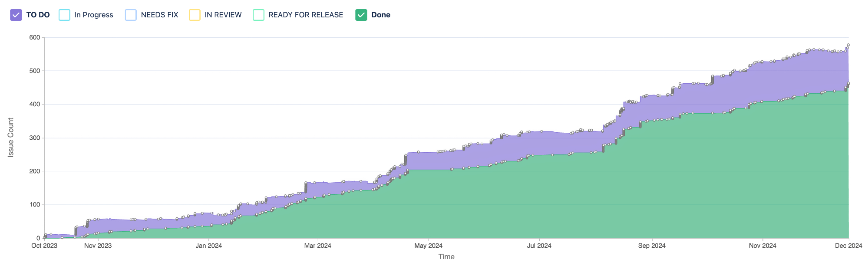Image resolution: width=868 pixels, height=259 pixels.
Task: Turn on the READY FOR RELEASE checkbox
Action: (x=258, y=15)
